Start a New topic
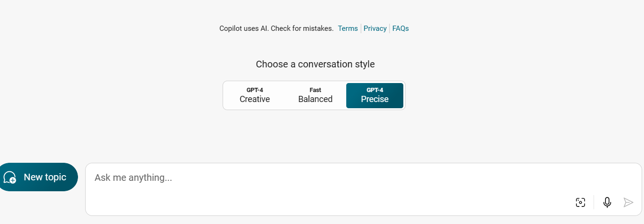644x224 pixels. 38,177
